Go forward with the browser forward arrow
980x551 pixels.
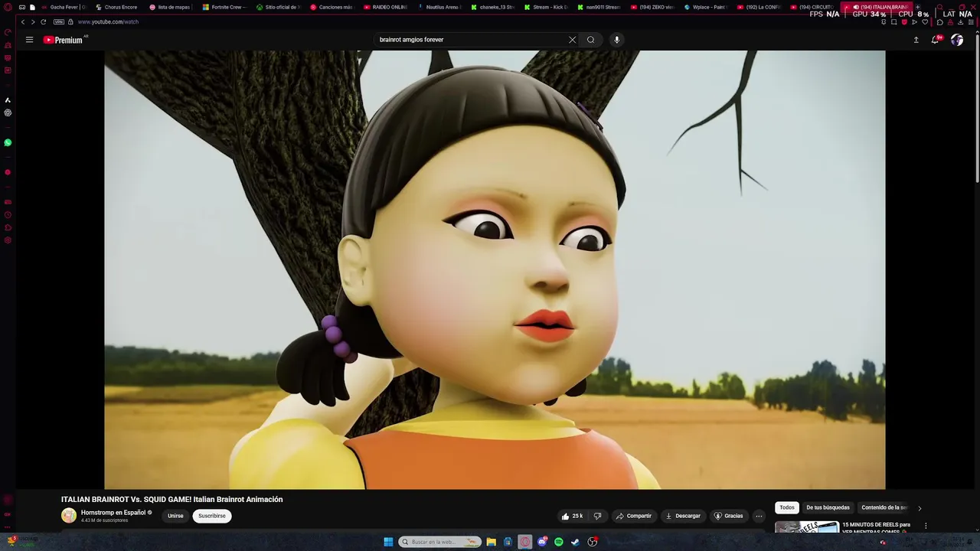[x=32, y=21]
